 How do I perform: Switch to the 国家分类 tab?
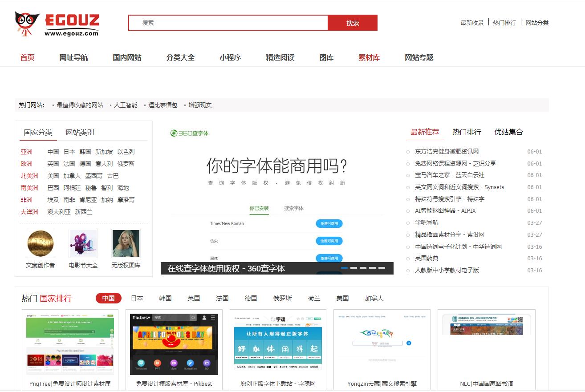(x=38, y=132)
